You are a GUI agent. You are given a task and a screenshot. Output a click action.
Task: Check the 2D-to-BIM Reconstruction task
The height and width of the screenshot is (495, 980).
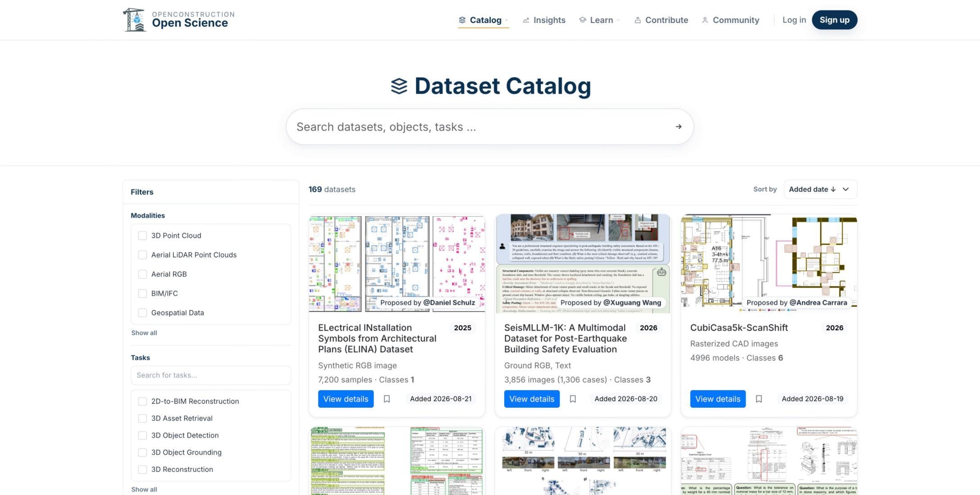coord(142,401)
